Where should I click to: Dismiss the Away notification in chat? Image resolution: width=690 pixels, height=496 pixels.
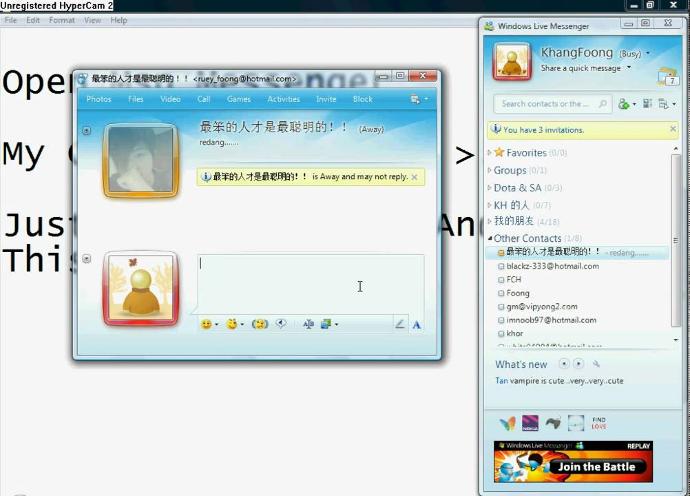[x=415, y=177]
